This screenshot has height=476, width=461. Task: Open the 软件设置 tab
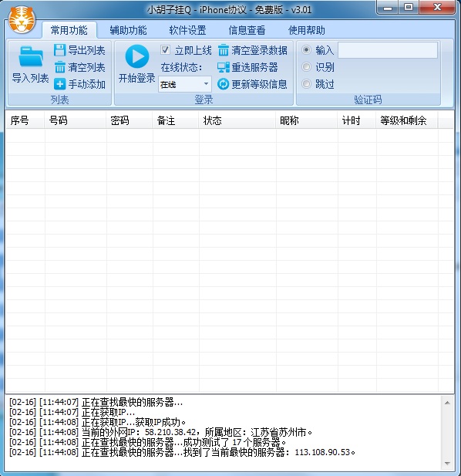click(x=187, y=30)
